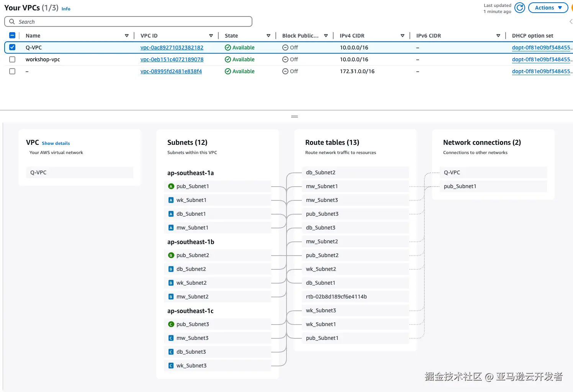Click the refresh icon next to Actions

pos(520,8)
